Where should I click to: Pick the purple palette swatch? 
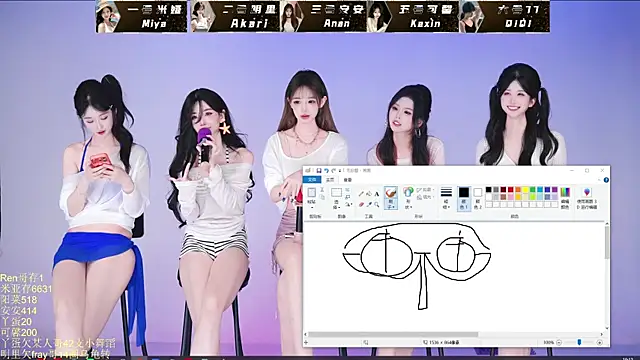click(x=555, y=189)
